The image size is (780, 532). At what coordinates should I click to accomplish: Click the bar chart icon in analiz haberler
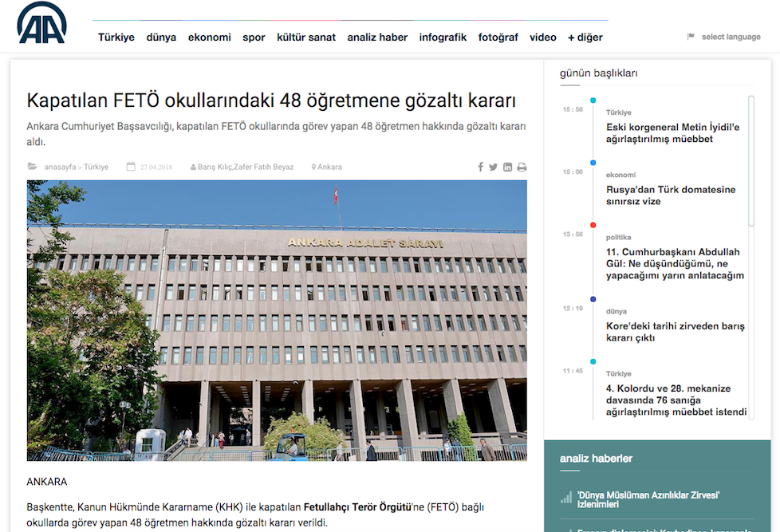pos(565,499)
